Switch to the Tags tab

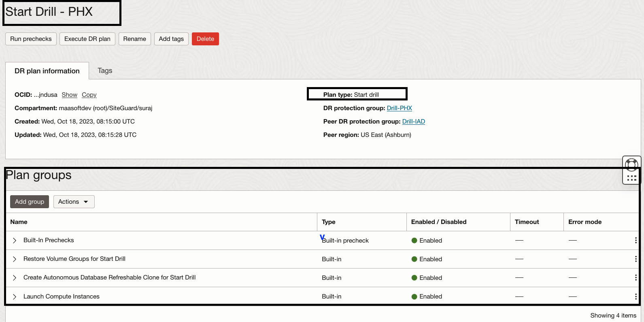coord(105,70)
